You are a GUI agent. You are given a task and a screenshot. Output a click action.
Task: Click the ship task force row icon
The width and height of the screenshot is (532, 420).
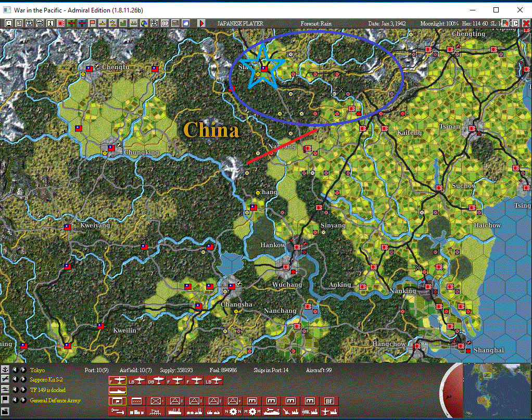[5, 389]
